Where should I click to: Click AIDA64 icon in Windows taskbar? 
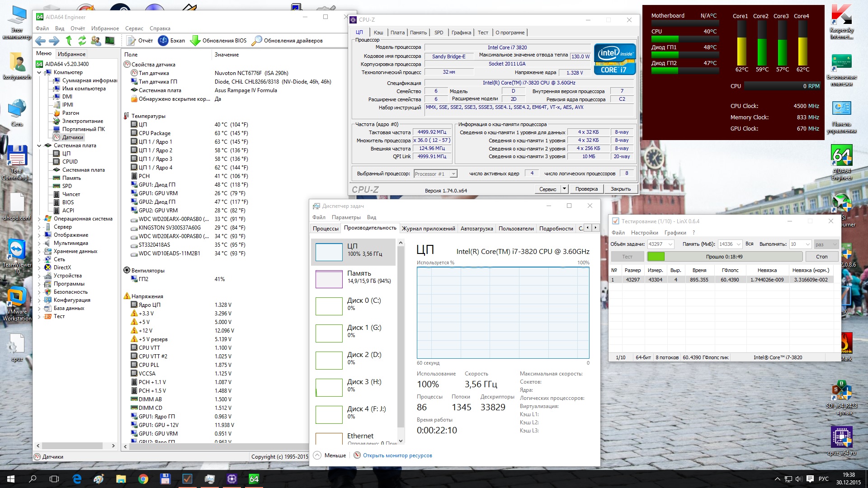click(254, 479)
